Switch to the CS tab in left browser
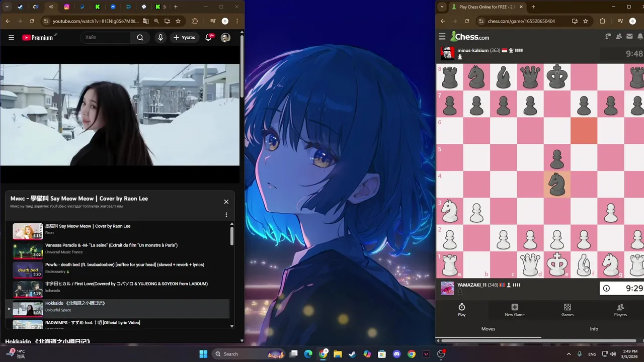644x362 pixels. click(x=35, y=7)
